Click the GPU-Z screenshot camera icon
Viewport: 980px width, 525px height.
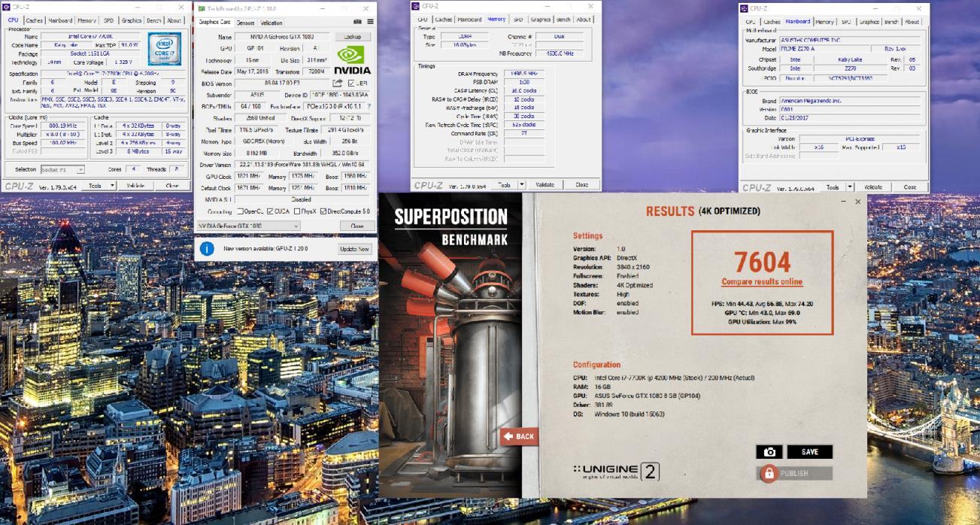357,23
